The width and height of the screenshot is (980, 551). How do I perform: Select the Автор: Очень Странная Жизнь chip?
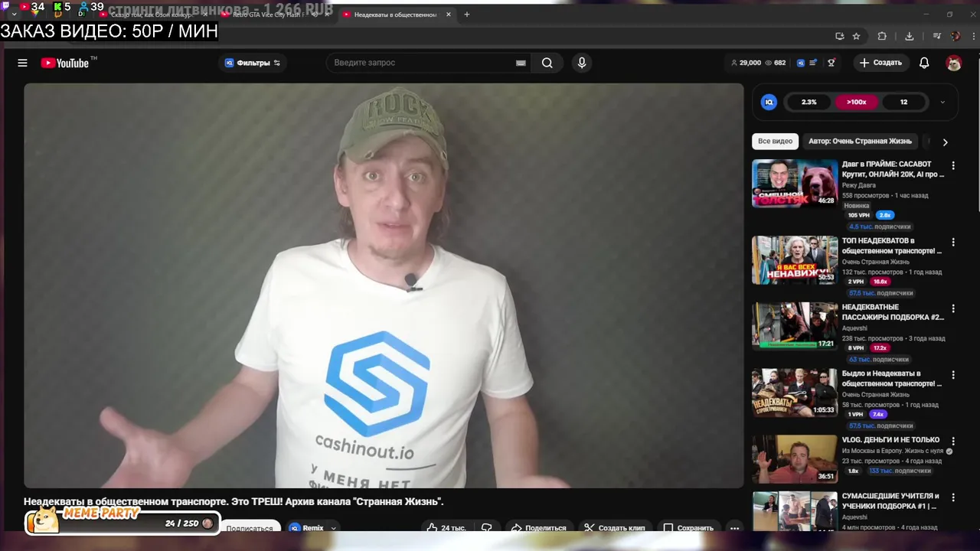click(860, 141)
